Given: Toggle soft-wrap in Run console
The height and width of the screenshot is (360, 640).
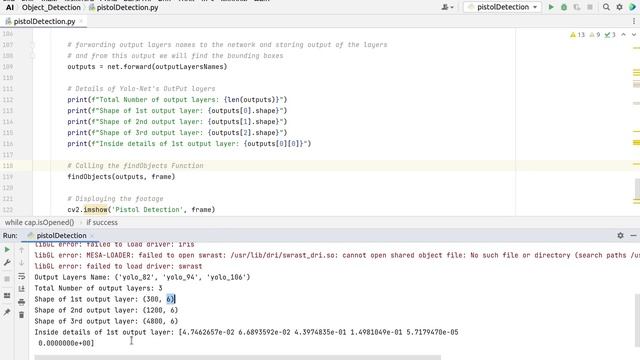Looking at the screenshot, I should [x=22, y=276].
